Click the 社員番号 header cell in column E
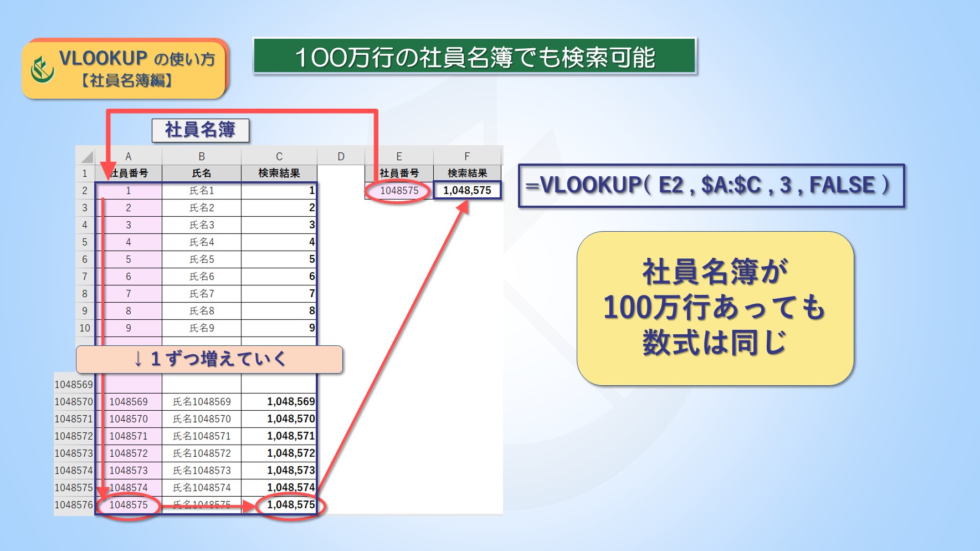980x551 pixels. (x=399, y=174)
